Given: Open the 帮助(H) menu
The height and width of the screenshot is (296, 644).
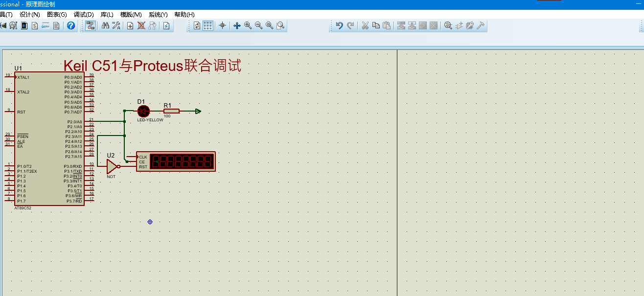Looking at the screenshot, I should click(184, 15).
